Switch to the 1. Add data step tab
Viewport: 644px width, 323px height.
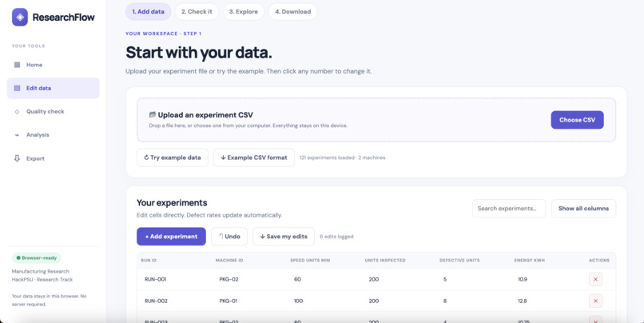point(149,11)
